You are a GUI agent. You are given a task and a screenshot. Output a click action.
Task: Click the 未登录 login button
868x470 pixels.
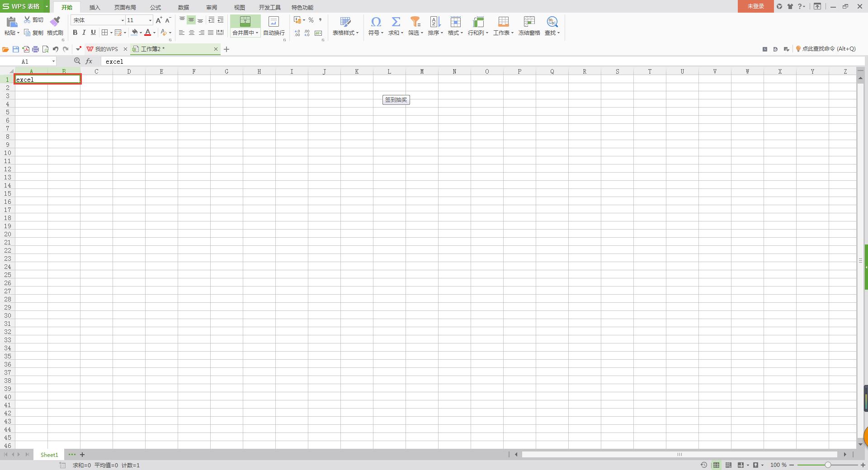click(755, 6)
